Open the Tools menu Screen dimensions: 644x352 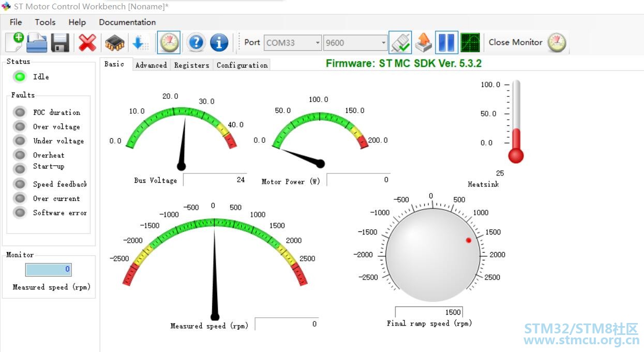pyautogui.click(x=45, y=22)
